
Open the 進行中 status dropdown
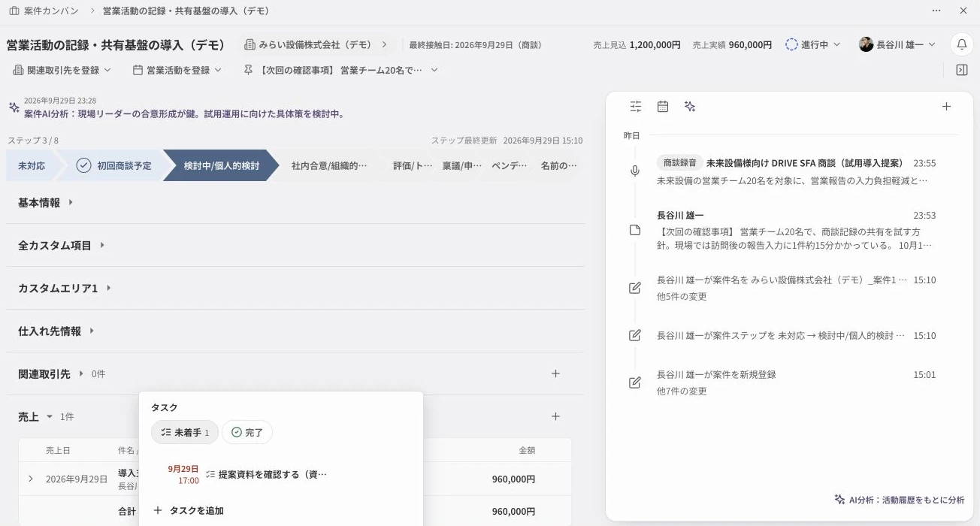pyautogui.click(x=813, y=44)
